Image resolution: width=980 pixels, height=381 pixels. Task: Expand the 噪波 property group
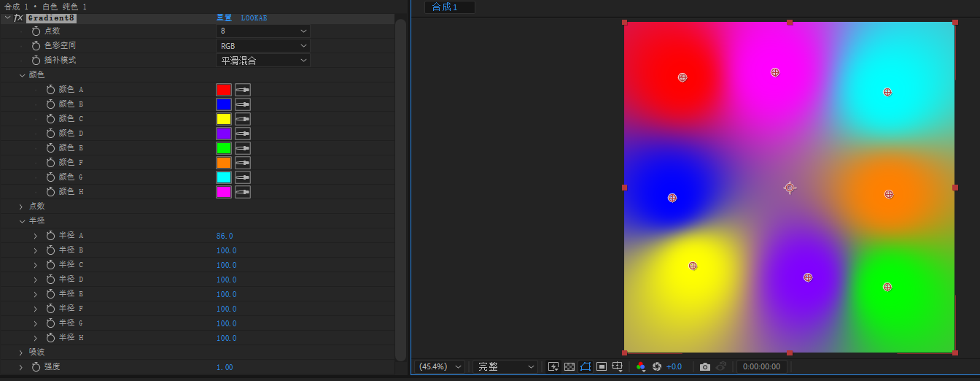(21, 353)
